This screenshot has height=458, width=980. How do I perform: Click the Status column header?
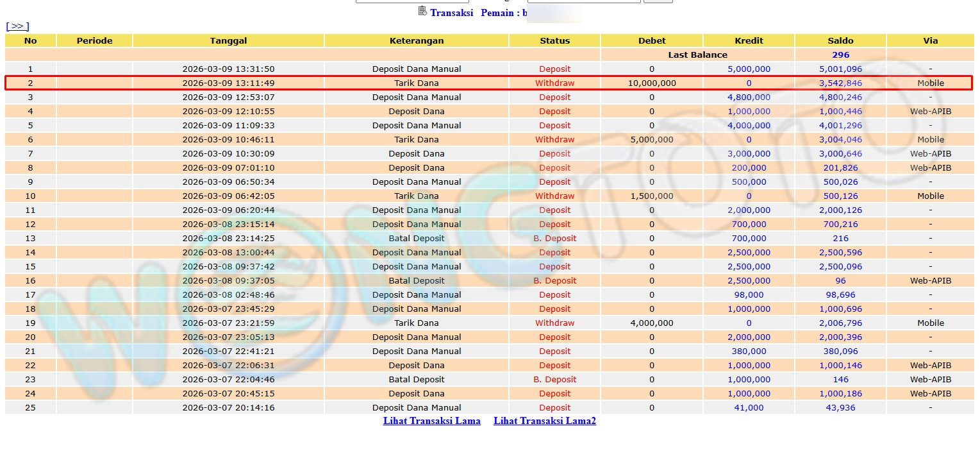(x=554, y=40)
